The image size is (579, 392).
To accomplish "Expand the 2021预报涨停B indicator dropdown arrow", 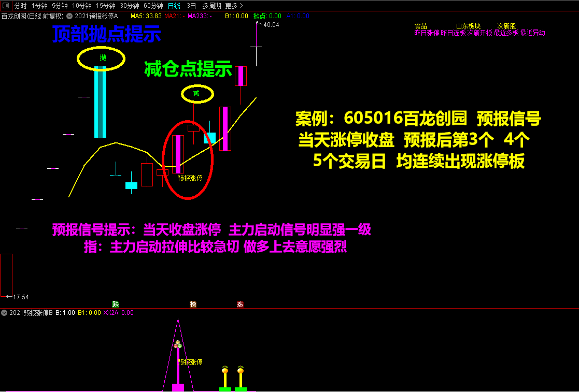I will 4,313.
